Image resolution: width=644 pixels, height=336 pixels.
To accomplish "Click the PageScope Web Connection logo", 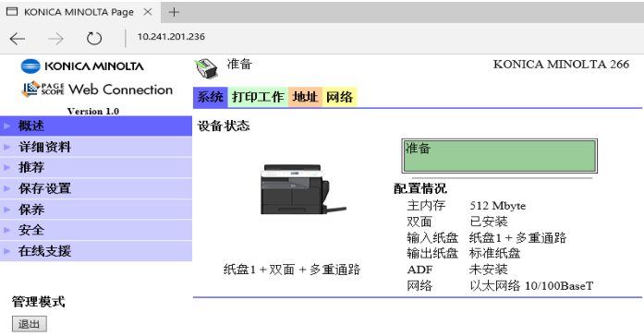I will (97, 89).
